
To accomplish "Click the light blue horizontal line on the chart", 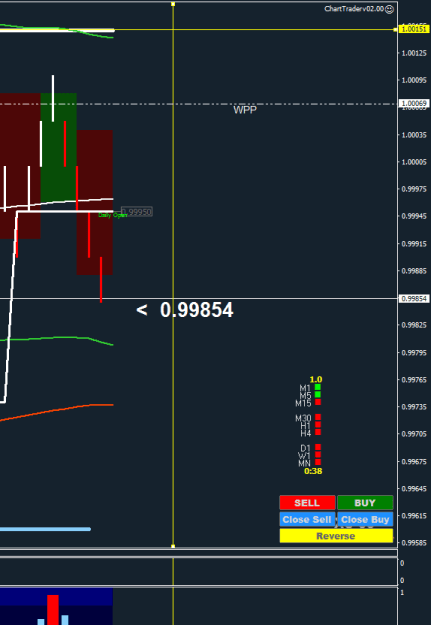I will point(45,529).
